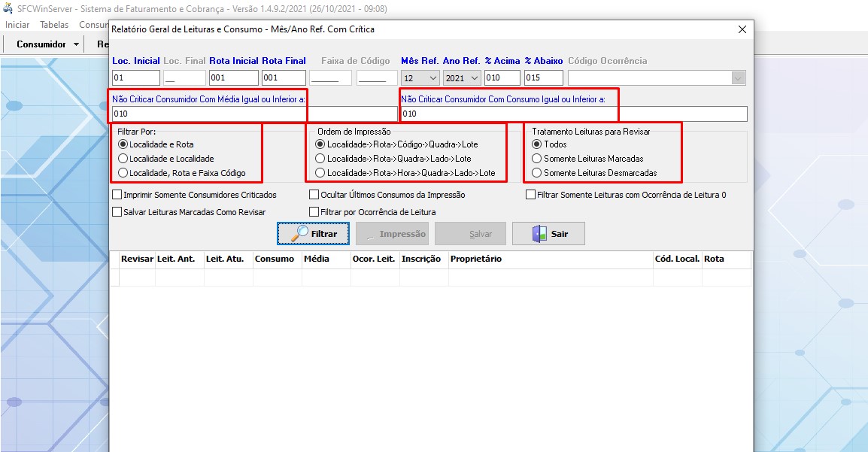Viewport: 868px width, 452px height.
Task: Close the Relatório Geral de Leituras dialog
Action: 742,29
